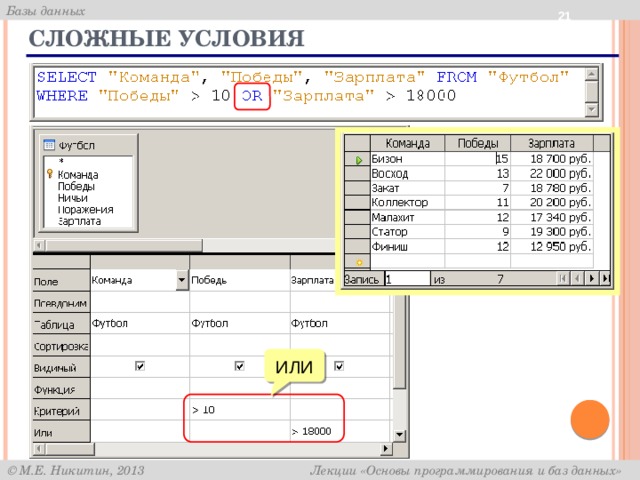Screen dimensions: 640x480
Task: Go to first record in result navigator
Action: click(563, 279)
